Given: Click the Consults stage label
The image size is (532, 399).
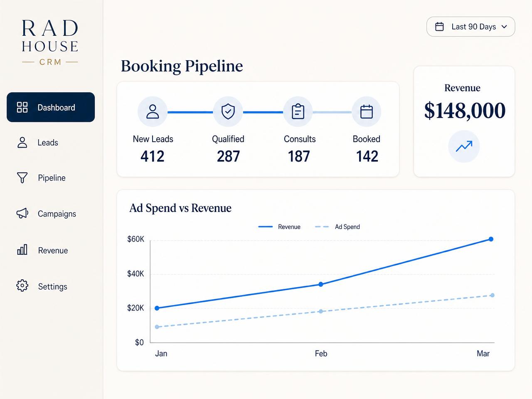Looking at the screenshot, I should click(x=300, y=139).
